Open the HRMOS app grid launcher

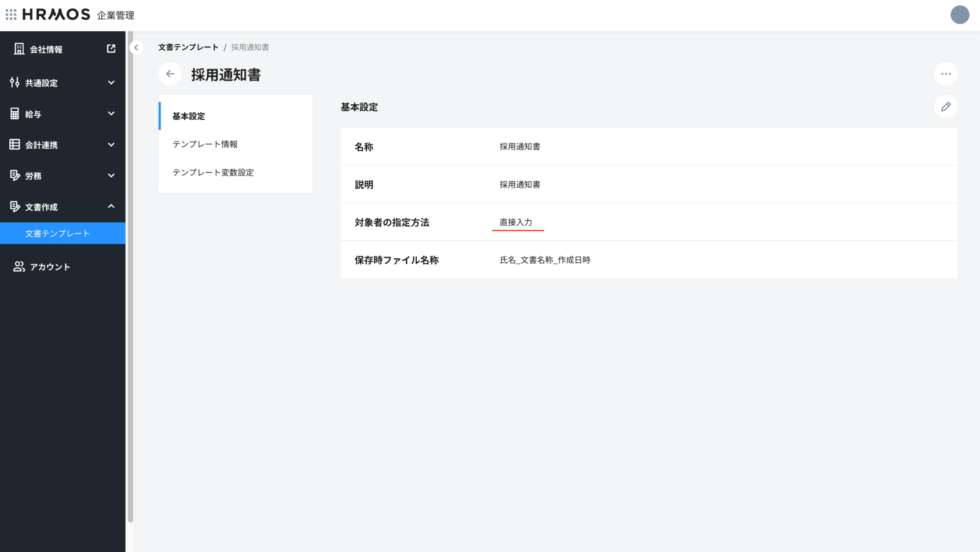pyautogui.click(x=11, y=14)
